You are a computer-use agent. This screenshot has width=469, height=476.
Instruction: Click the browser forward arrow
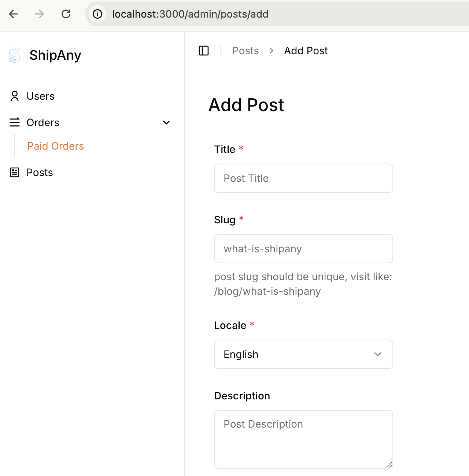coord(39,14)
